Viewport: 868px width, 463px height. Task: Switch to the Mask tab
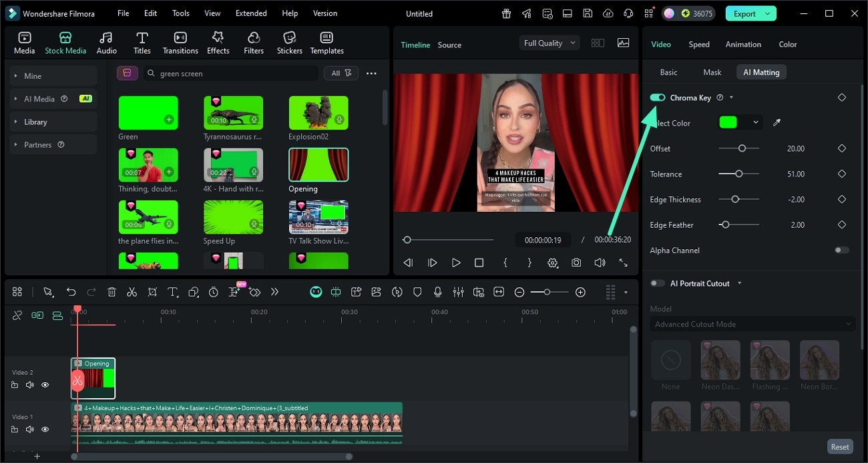pyautogui.click(x=712, y=71)
